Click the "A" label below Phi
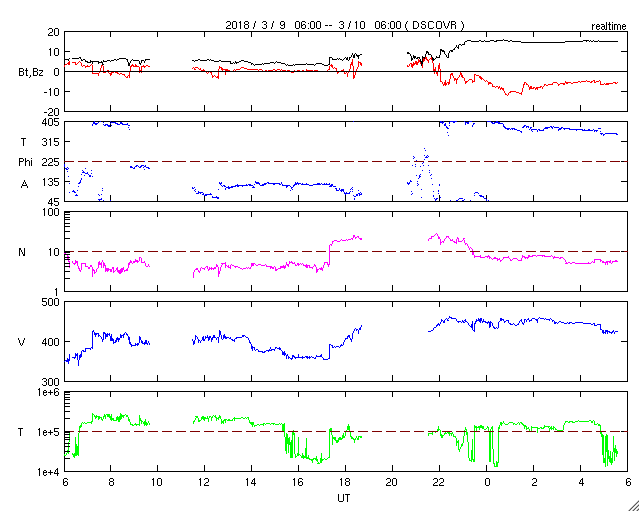This screenshot has height=512, width=640. (x=24, y=185)
